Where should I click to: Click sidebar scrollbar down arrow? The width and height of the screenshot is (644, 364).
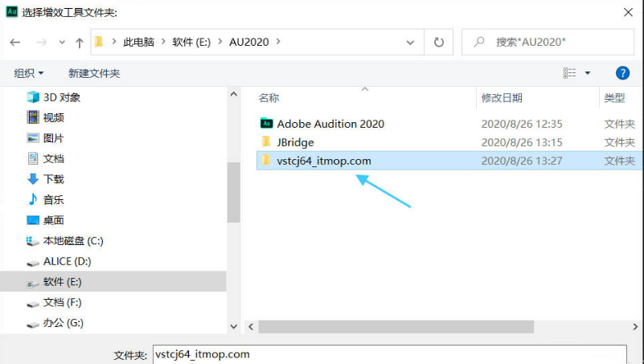pos(234,327)
